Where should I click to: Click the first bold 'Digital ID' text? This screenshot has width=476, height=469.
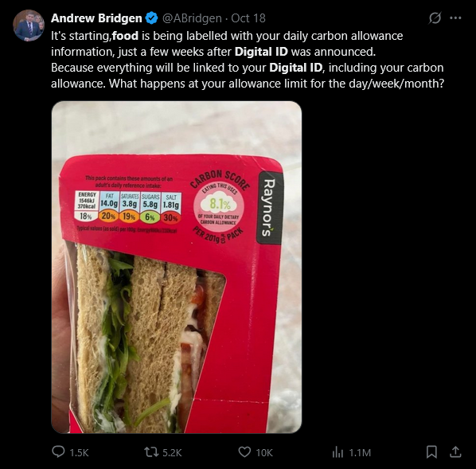(261, 52)
